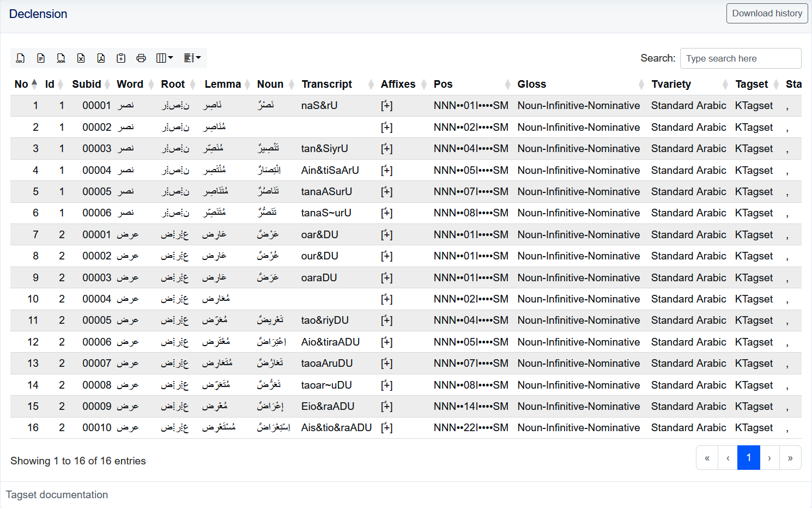This screenshot has width=812, height=508.
Task: Select page 1 in pagination
Action: [749, 458]
